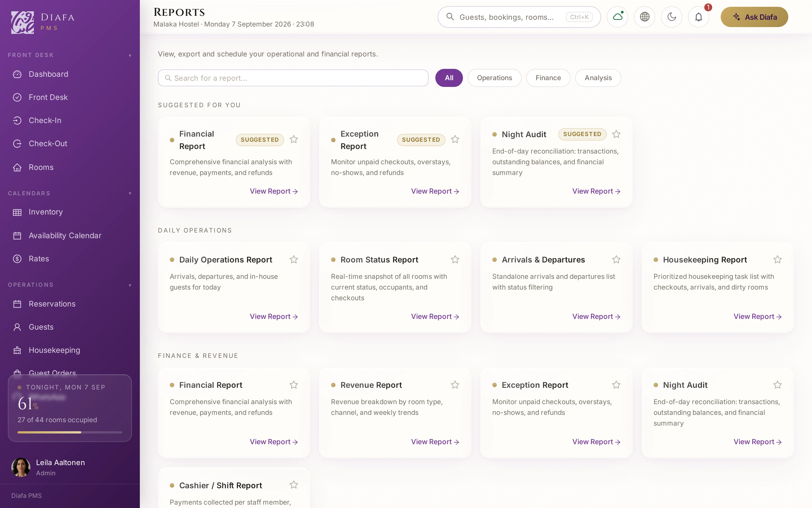
Task: Star the suggested Night Audit card
Action: tap(616, 134)
